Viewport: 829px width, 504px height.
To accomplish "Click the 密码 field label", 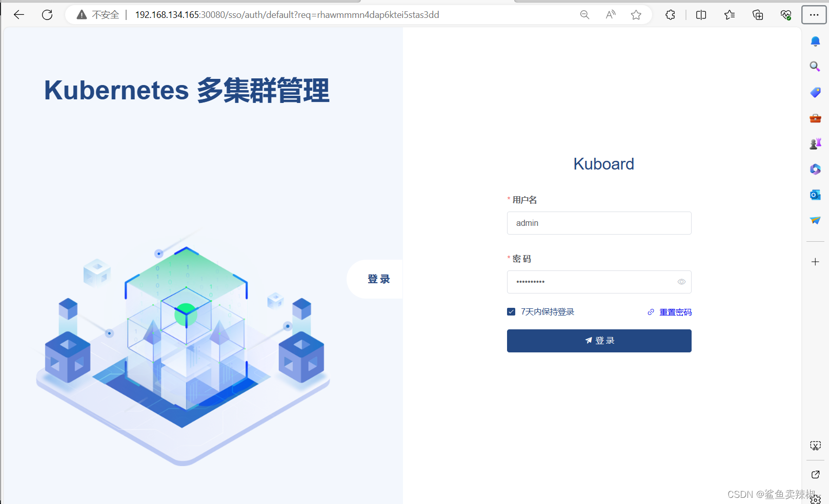I will (x=522, y=259).
